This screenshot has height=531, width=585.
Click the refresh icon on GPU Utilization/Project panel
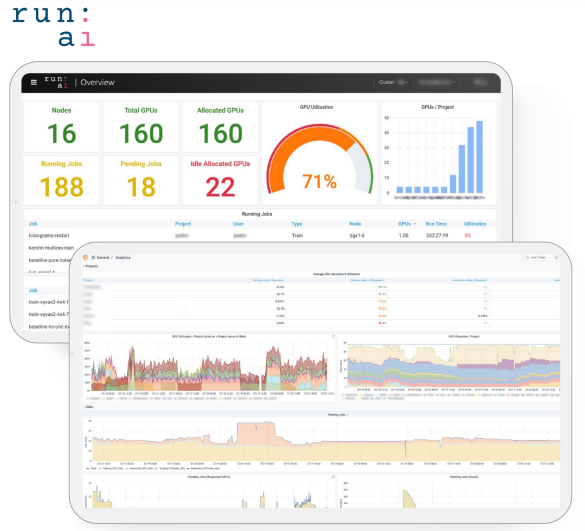coord(333,337)
